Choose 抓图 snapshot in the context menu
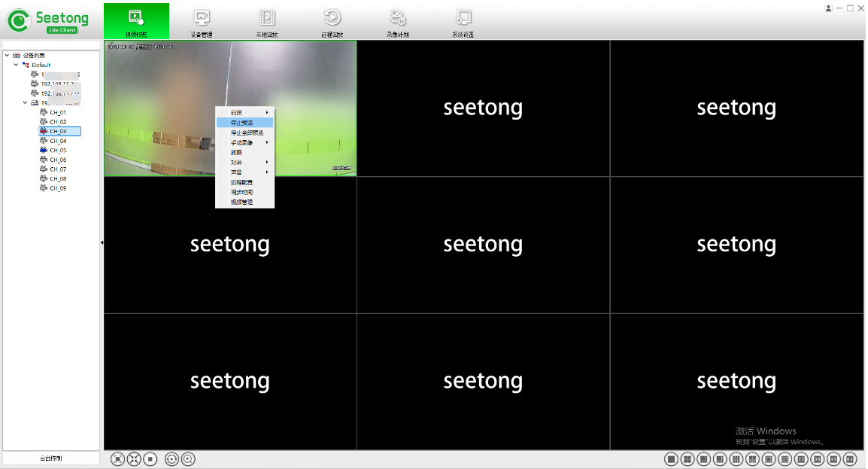 pos(236,152)
